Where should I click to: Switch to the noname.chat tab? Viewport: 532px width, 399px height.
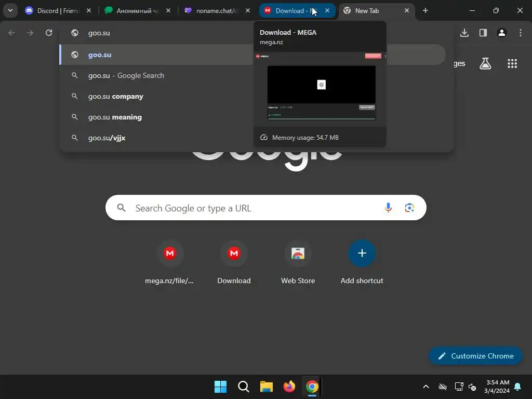[x=217, y=10]
